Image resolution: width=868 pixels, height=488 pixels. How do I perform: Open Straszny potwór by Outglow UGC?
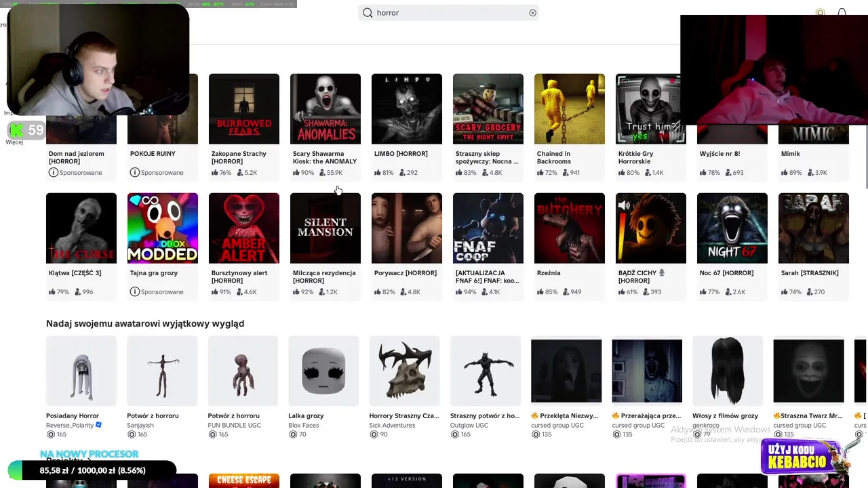tap(486, 371)
